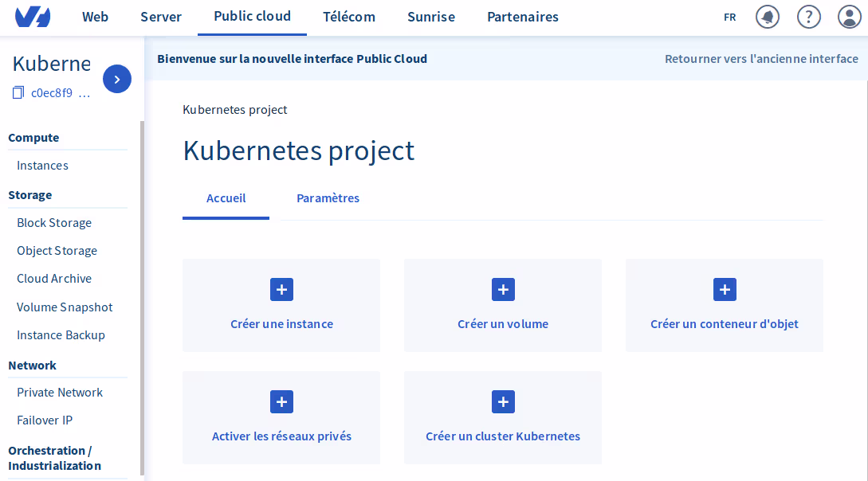Click Créer un conteneur d'objet link
Viewport: 868px width, 481px height.
click(724, 324)
